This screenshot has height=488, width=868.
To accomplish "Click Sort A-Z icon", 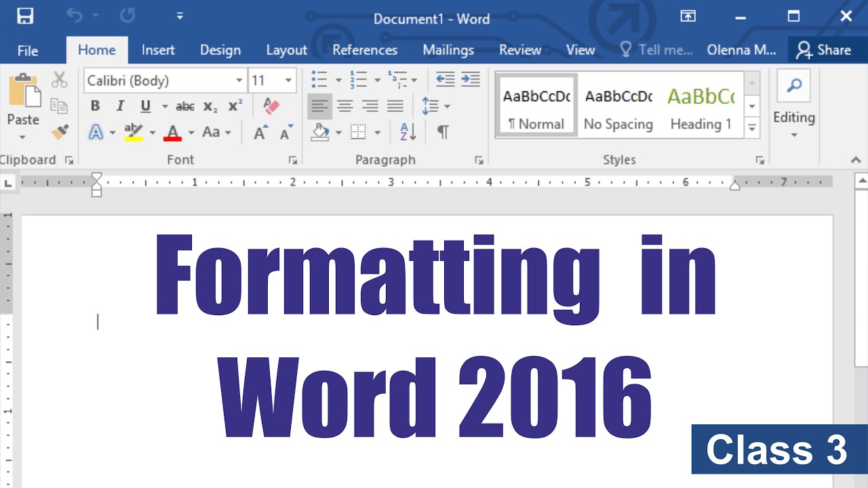I will [x=408, y=131].
